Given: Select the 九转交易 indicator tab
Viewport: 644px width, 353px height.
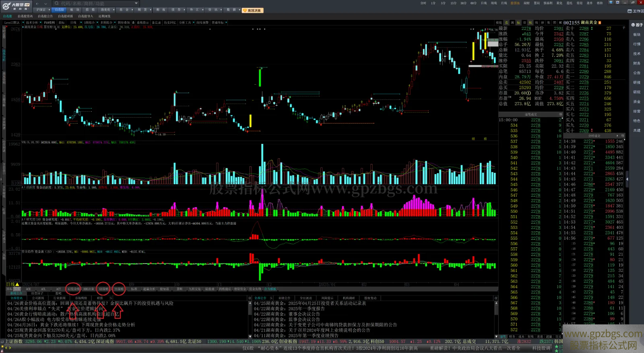Looking at the screenshot, I should click(194, 289).
